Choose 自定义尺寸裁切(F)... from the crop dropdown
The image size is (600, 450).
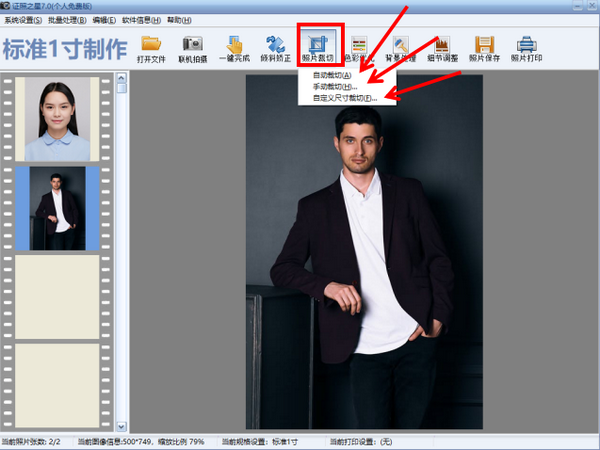[x=344, y=98]
